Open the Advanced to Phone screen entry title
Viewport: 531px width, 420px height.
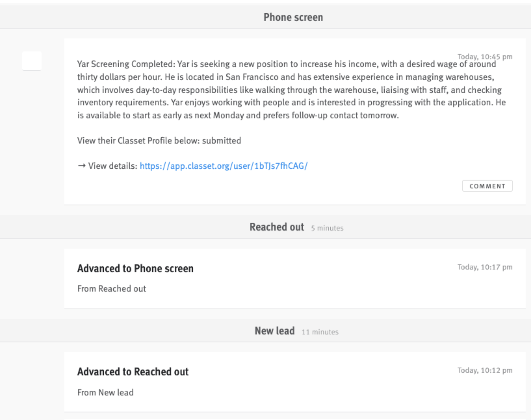tap(135, 269)
